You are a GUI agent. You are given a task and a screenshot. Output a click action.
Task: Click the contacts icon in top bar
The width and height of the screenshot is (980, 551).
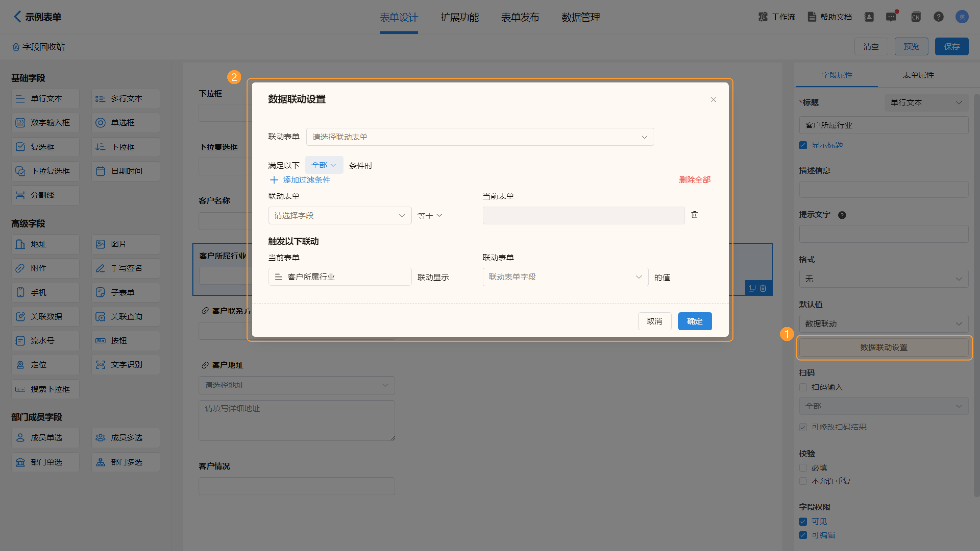coord(868,17)
